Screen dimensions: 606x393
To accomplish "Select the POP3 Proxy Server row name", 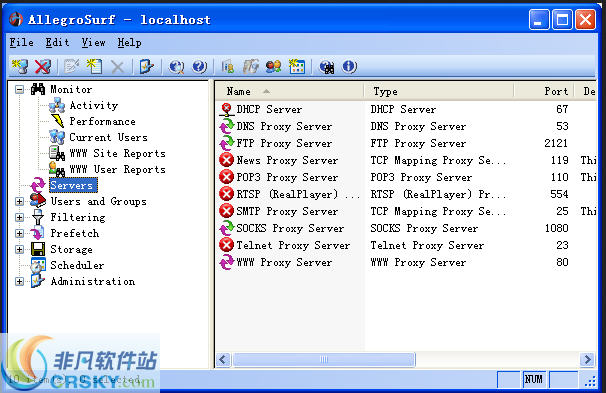I will (287, 177).
